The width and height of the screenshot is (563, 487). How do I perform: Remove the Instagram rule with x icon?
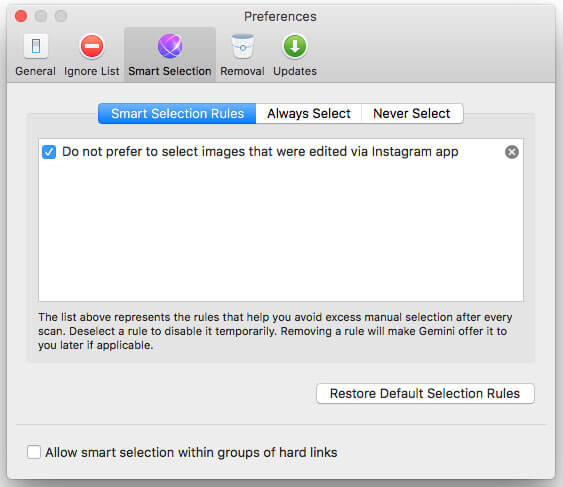point(512,152)
